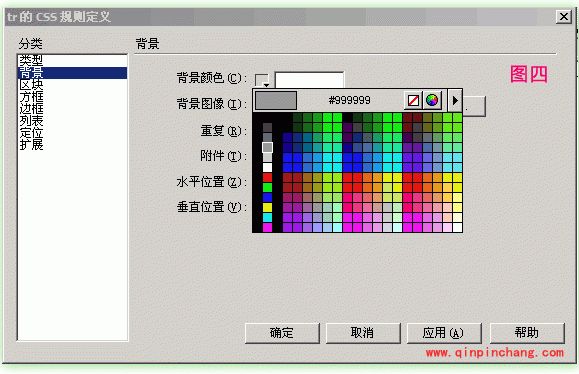The width and height of the screenshot is (579, 374).
Task: Pick the green swatch in the basic colors column
Action: pyautogui.click(x=267, y=188)
